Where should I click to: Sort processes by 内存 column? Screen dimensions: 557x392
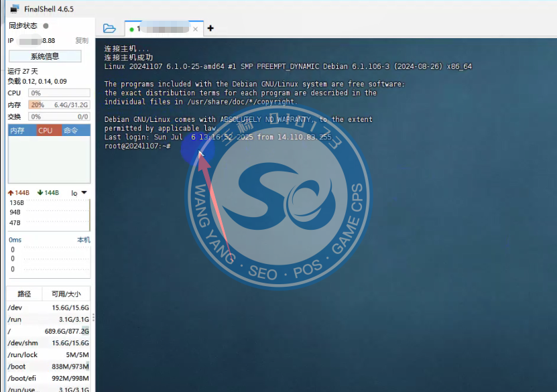coord(17,131)
